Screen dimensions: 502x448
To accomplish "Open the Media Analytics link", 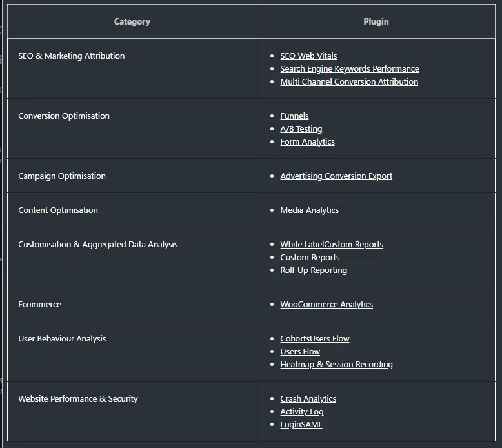I will (x=309, y=210).
